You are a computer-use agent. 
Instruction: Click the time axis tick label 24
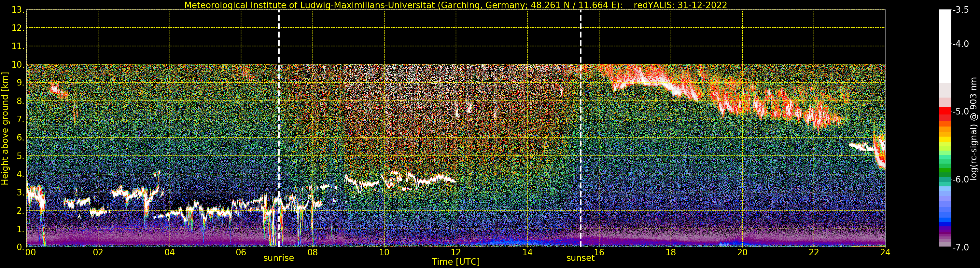[885, 252]
